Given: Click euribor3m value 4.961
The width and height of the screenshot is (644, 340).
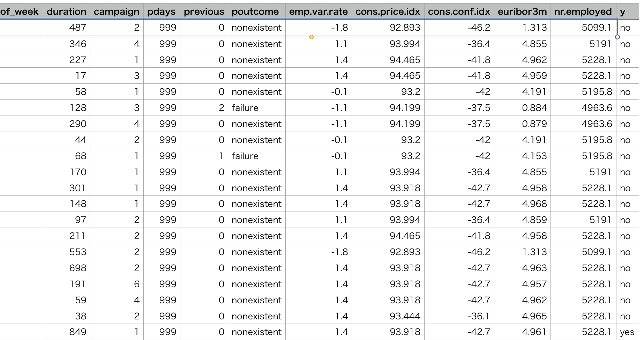Looking at the screenshot, I should 522,332.
